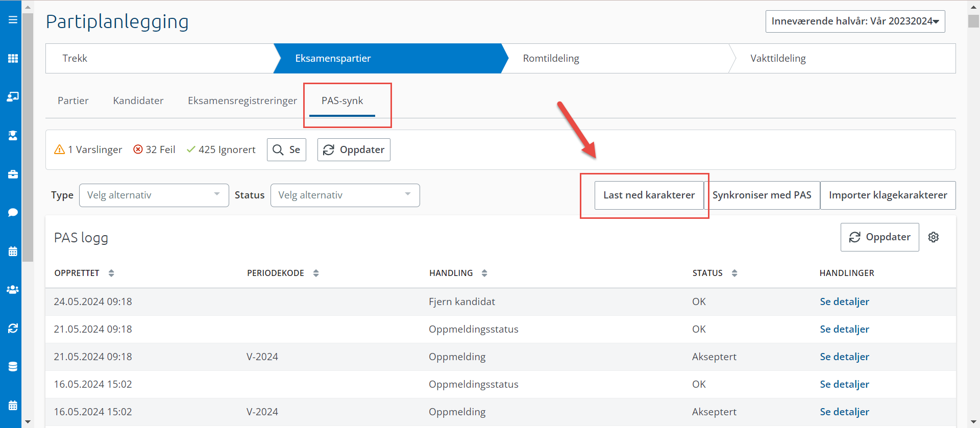
Task: Open the speech bubble messages icon
Action: 13,213
